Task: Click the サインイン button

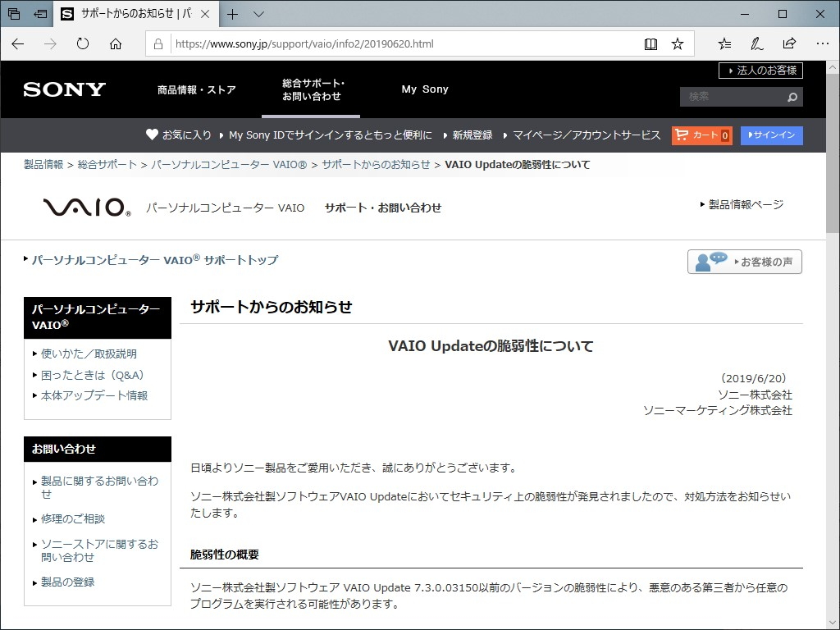Action: [x=771, y=135]
